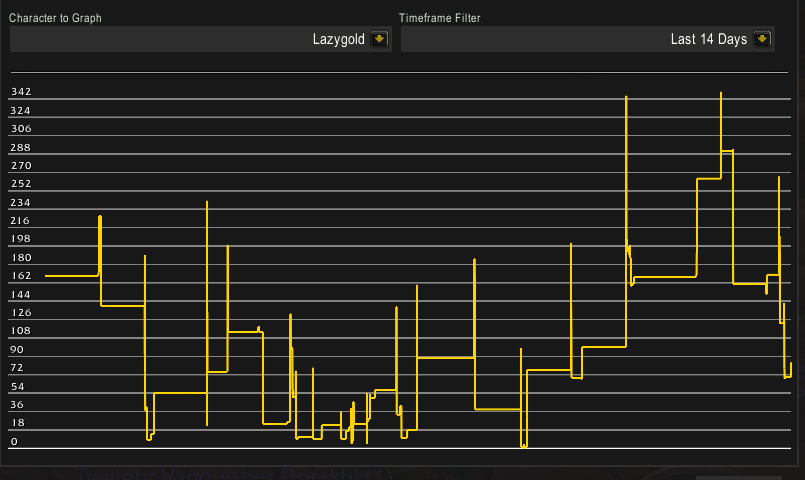The width and height of the screenshot is (805, 480).
Task: Click the 216 y-axis label
Action: pos(21,220)
